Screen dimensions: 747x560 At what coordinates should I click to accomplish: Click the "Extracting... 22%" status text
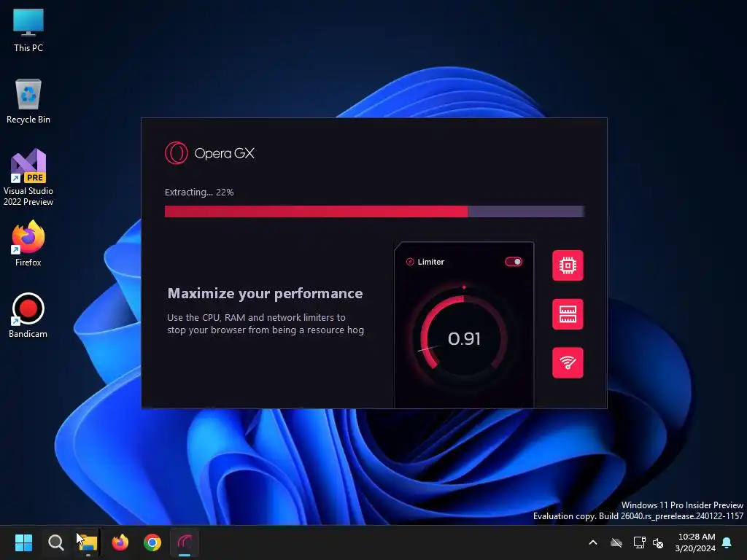[199, 192]
